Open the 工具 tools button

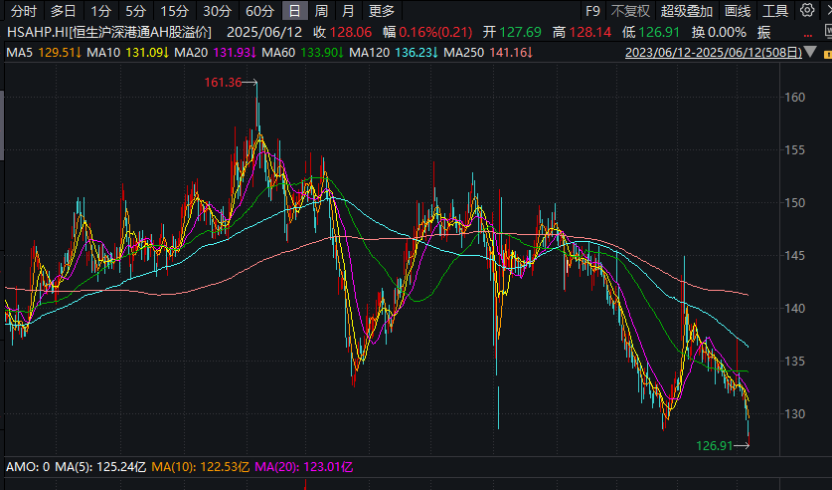[775, 12]
